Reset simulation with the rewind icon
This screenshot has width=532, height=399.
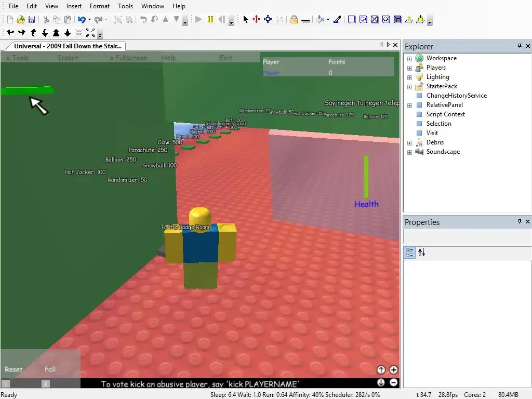pos(221,19)
